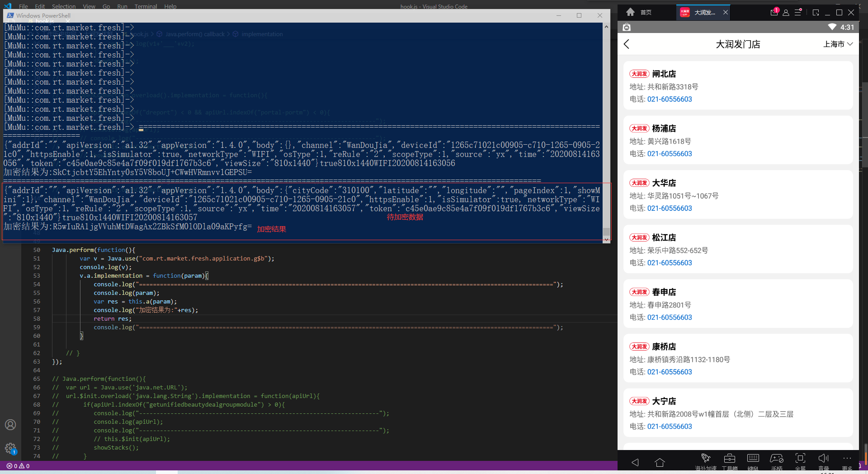The height and width of the screenshot is (474, 868).
Task: Open the 手柄 gamepad settings
Action: coord(777,462)
